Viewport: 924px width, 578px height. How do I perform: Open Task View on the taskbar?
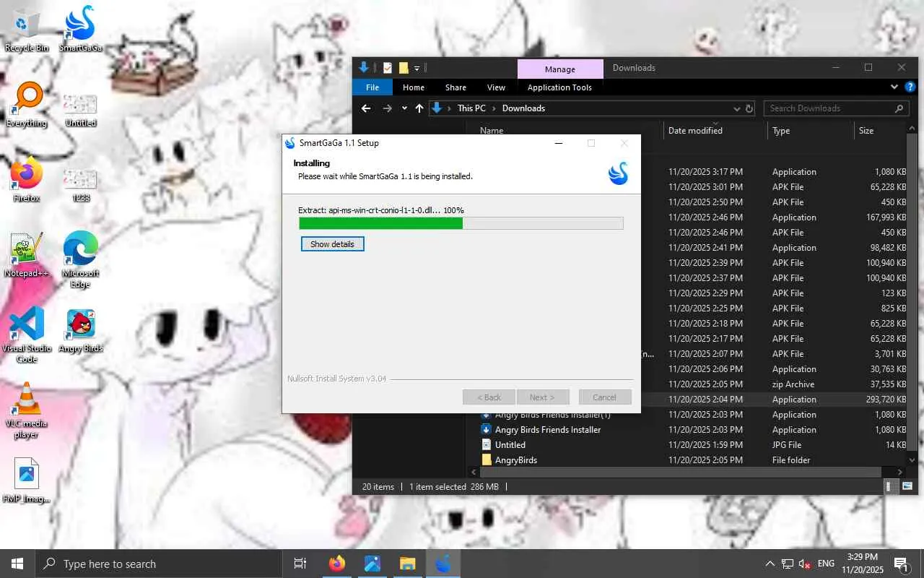pyautogui.click(x=300, y=564)
